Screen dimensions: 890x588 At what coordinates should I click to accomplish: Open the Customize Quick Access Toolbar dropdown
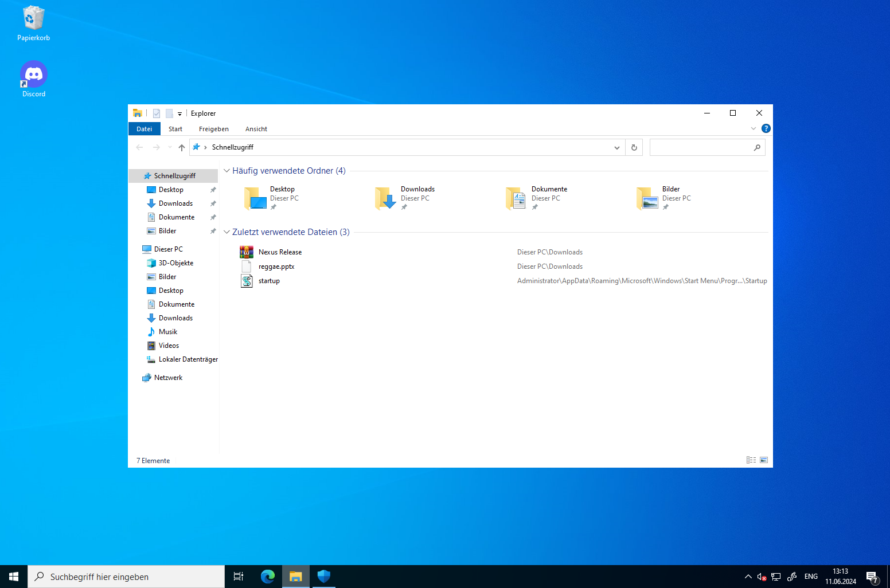179,113
